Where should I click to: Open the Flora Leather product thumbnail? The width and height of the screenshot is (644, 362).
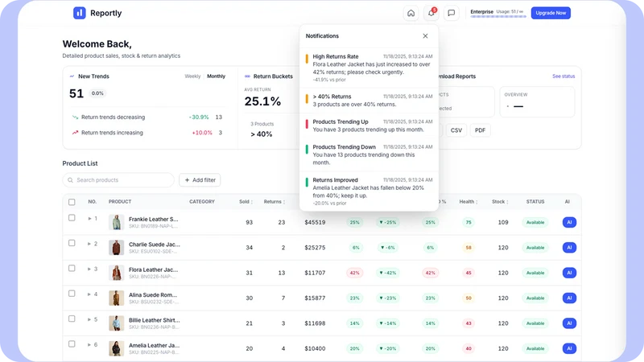(x=116, y=273)
